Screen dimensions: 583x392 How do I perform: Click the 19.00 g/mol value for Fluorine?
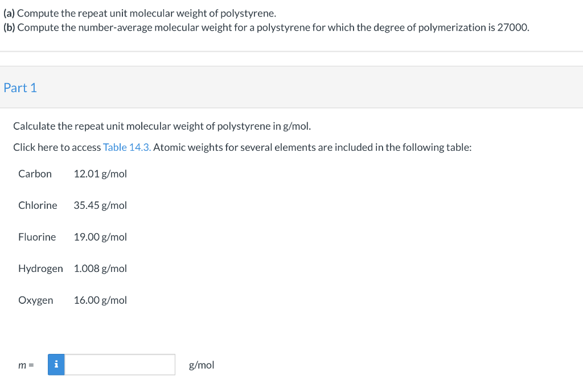pos(100,237)
